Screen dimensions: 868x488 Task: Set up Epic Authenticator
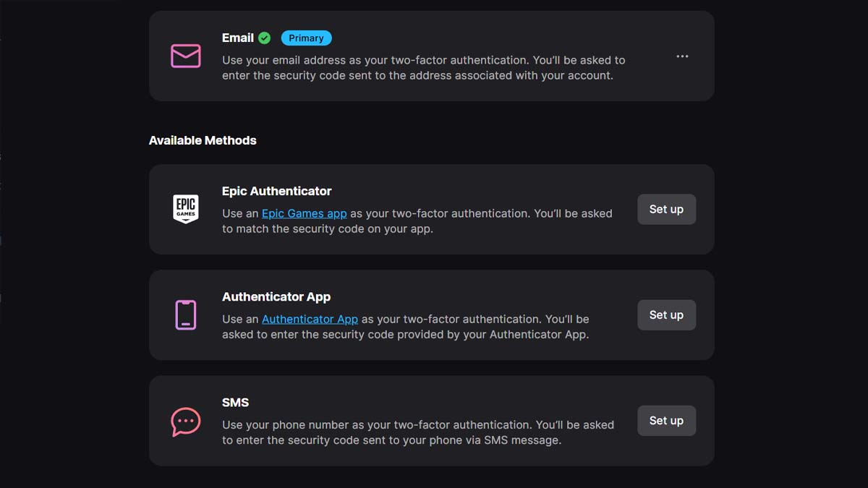(666, 209)
